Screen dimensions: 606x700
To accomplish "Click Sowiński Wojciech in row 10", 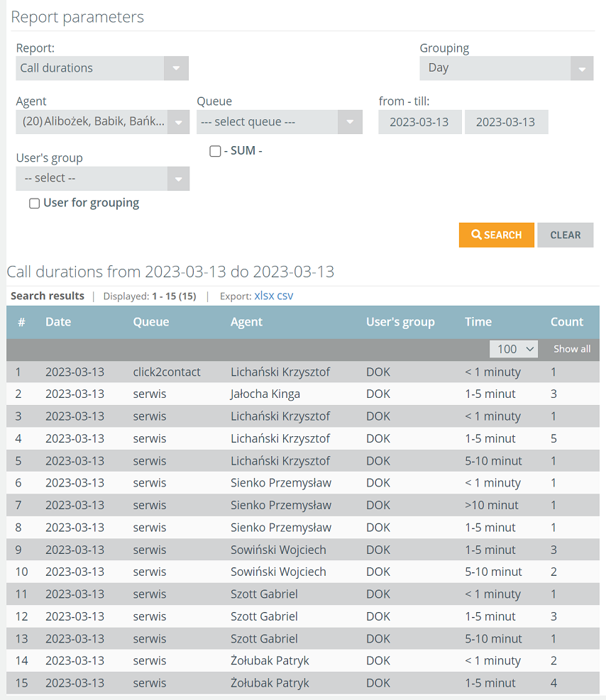I will click(278, 572).
